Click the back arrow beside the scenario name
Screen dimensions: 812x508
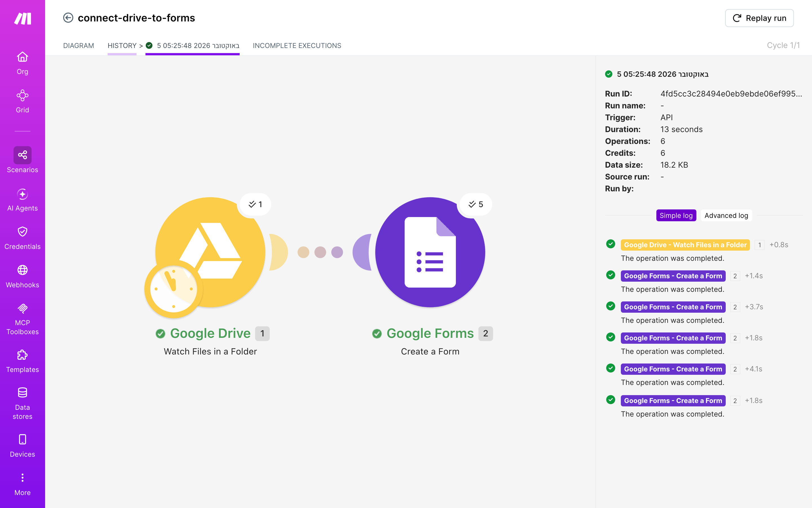[x=68, y=18]
